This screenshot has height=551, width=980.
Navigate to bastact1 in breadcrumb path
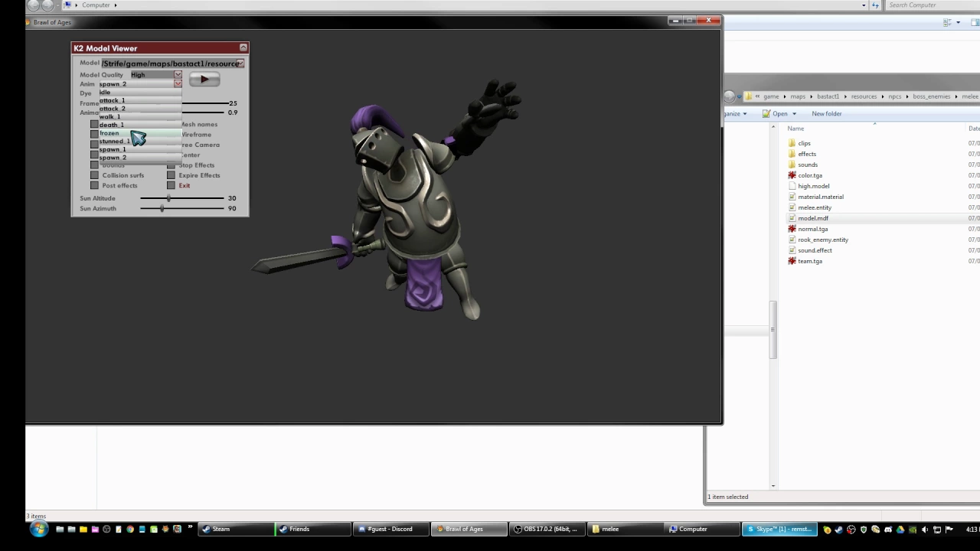click(828, 96)
